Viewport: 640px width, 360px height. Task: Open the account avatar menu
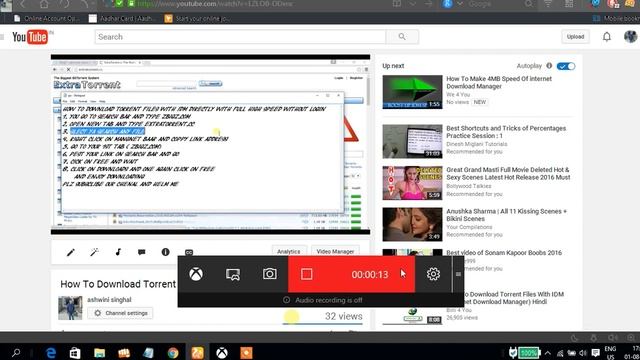click(630, 37)
